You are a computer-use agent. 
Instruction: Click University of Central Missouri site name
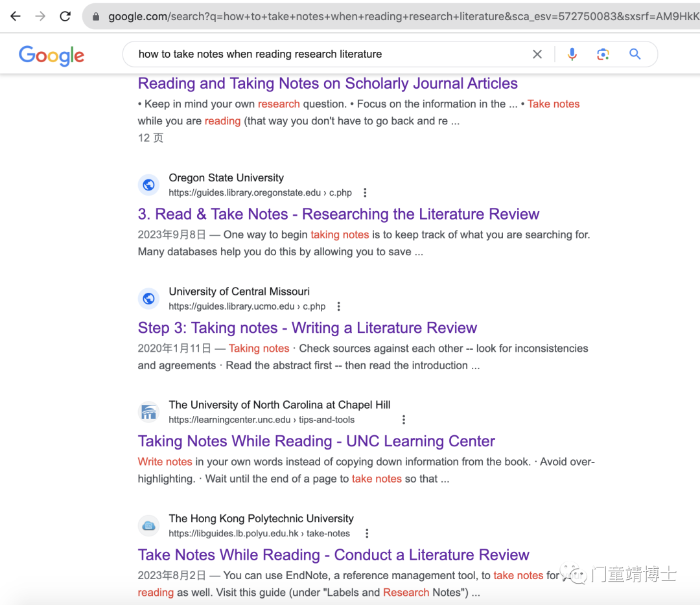click(239, 291)
